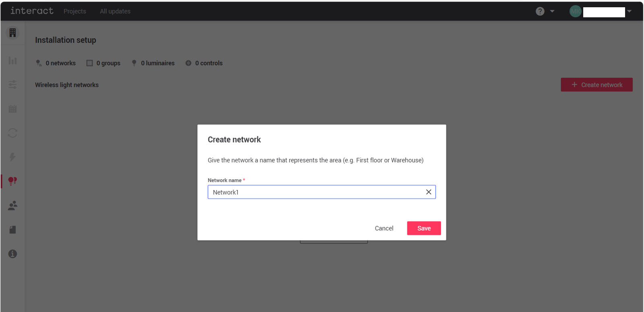Image resolution: width=644 pixels, height=312 pixels.
Task: Open the calendar schedule sidebar icon
Action: [12, 109]
